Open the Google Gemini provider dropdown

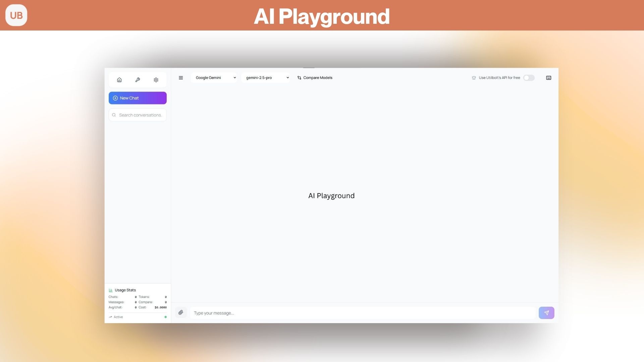(214, 77)
